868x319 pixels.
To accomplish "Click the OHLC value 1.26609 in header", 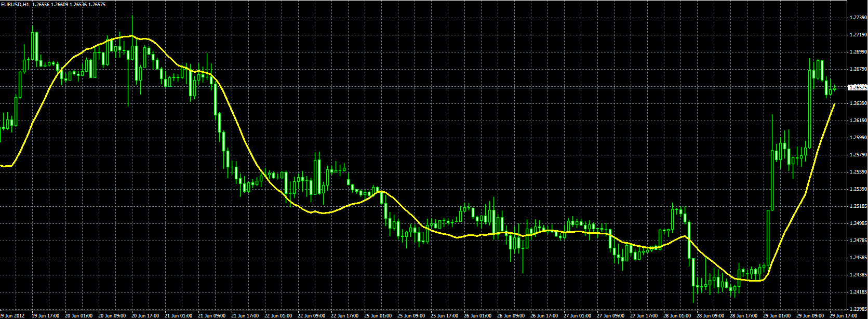I will pos(60,4).
